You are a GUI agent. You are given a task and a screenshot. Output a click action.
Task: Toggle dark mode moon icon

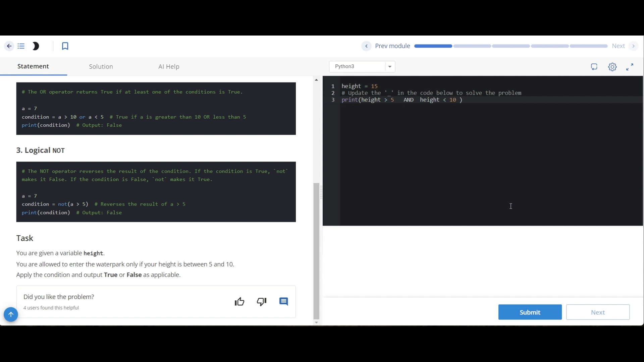[x=36, y=46]
